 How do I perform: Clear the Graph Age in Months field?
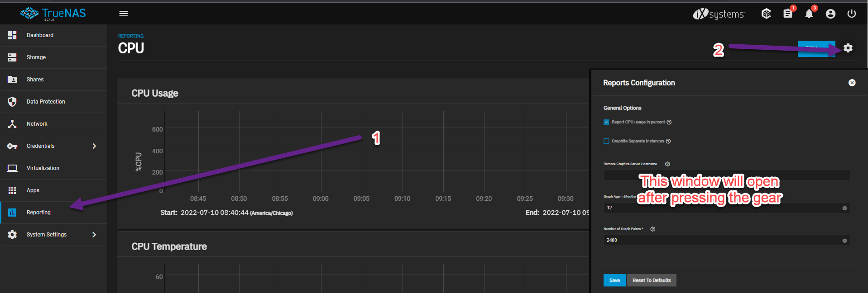844,208
